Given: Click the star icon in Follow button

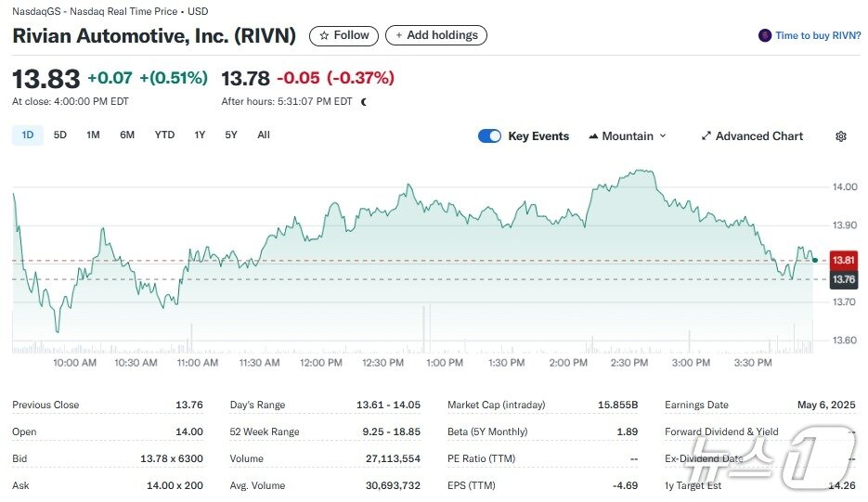Looking at the screenshot, I should click(x=324, y=35).
